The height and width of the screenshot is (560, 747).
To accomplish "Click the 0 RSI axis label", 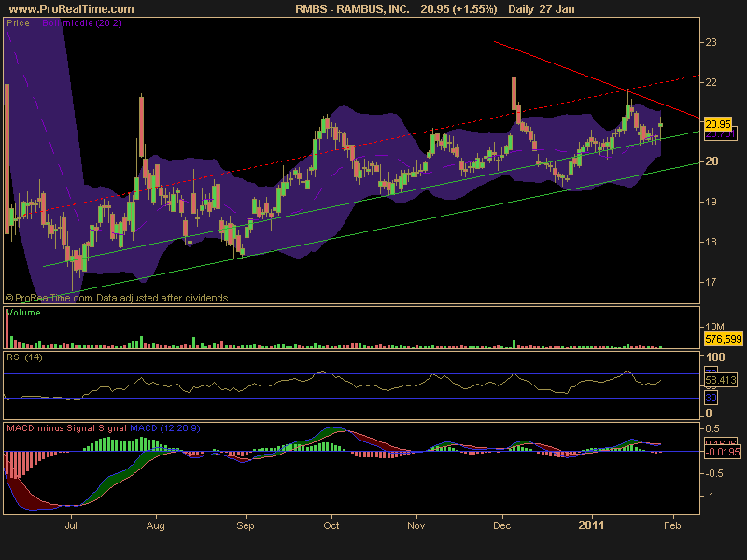I will click(x=709, y=413).
